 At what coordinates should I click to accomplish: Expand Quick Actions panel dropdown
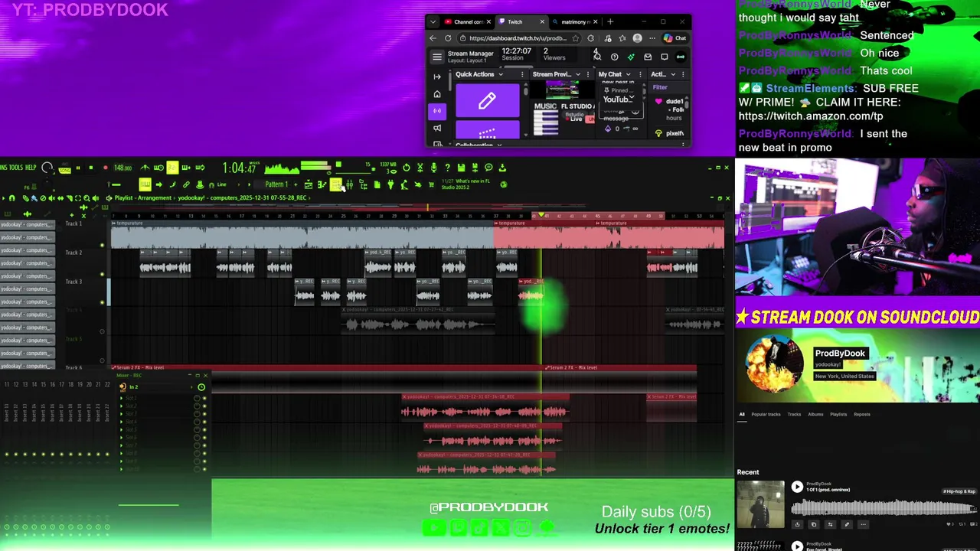501,74
